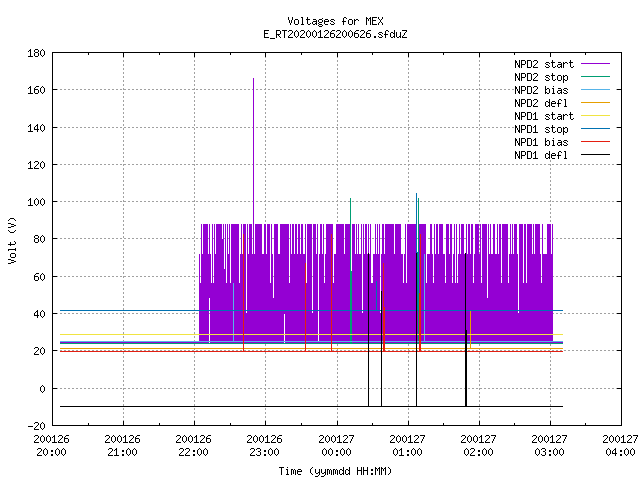640x480 pixels.
Task: Click the red spike near 22:40
Action: click(244, 292)
